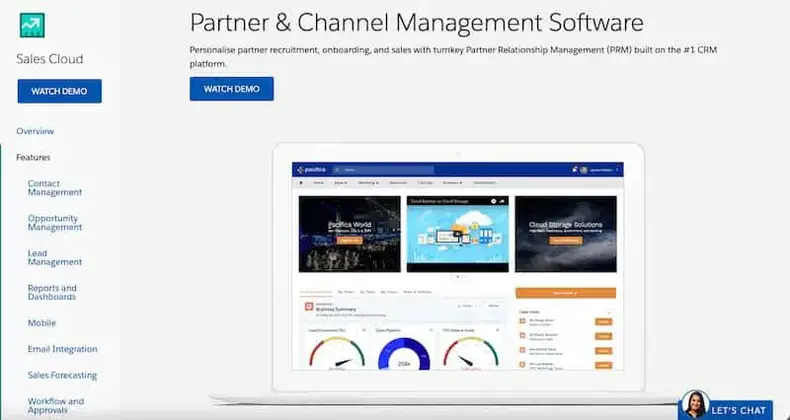Click the user avatar in the mockup header

[x=583, y=170]
